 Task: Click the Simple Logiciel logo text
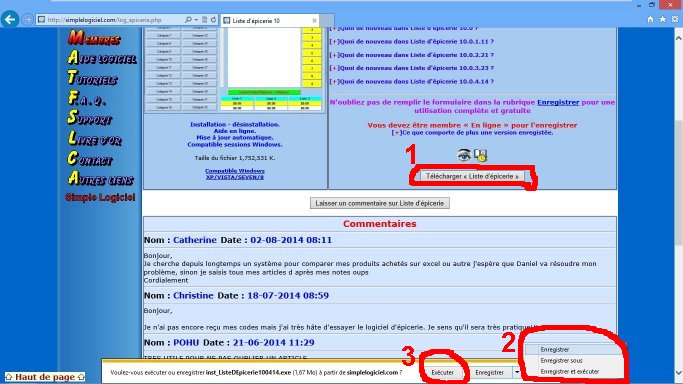tap(100, 197)
